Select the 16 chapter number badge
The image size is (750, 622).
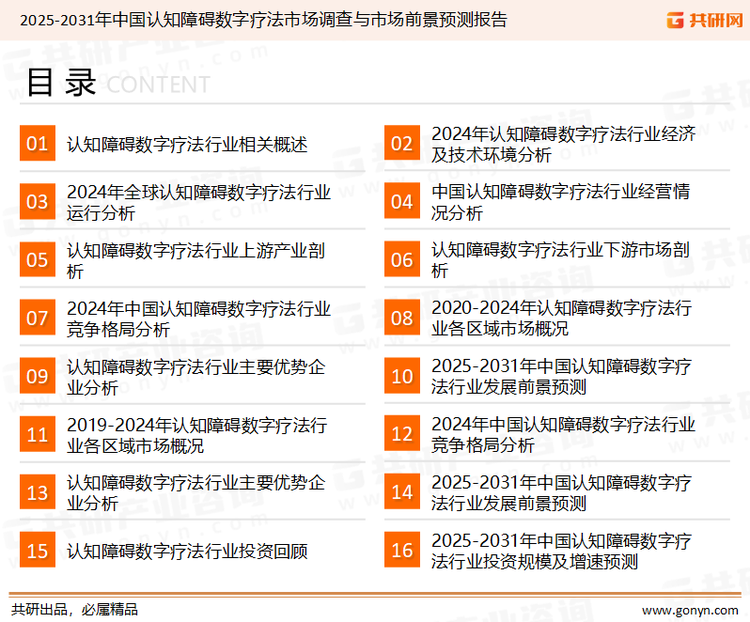[401, 551]
